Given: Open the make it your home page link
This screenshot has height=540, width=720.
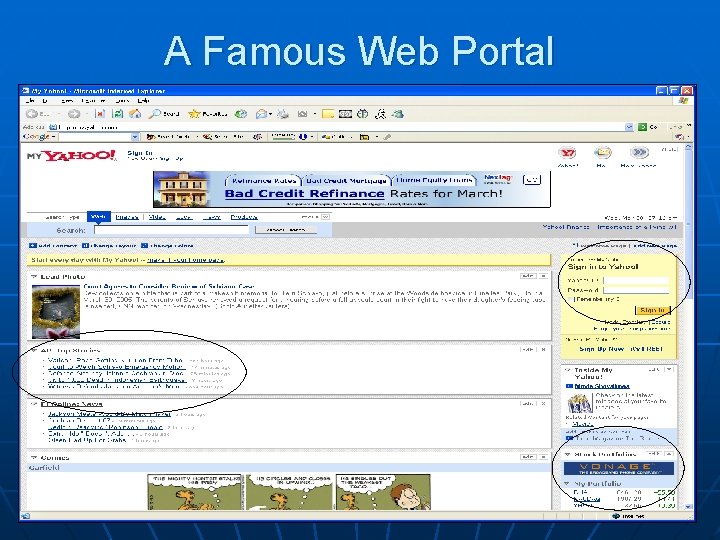Looking at the screenshot, I should pyautogui.click(x=185, y=260).
